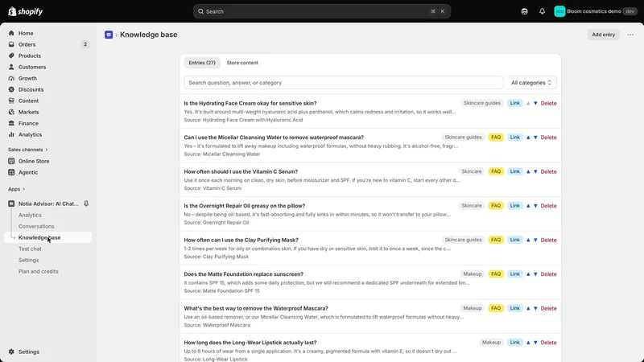The height and width of the screenshot is (362, 644).
Task: Unpin Notia Advisor app with pin icon
Action: click(x=86, y=204)
